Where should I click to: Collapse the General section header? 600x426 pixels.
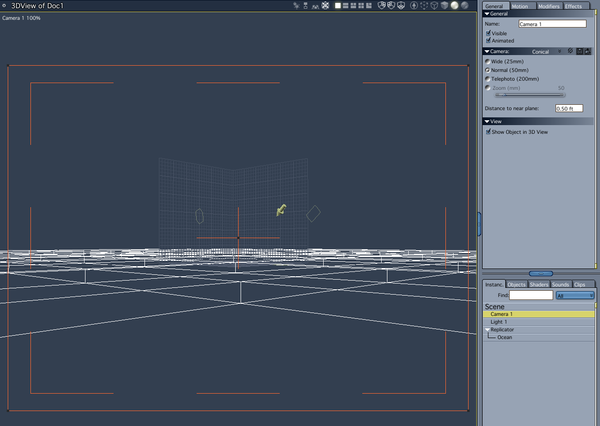point(487,13)
